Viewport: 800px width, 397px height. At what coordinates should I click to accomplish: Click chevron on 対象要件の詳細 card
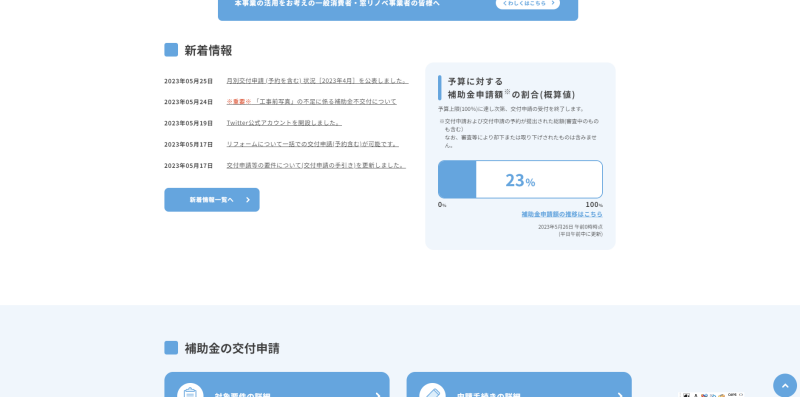(378, 395)
